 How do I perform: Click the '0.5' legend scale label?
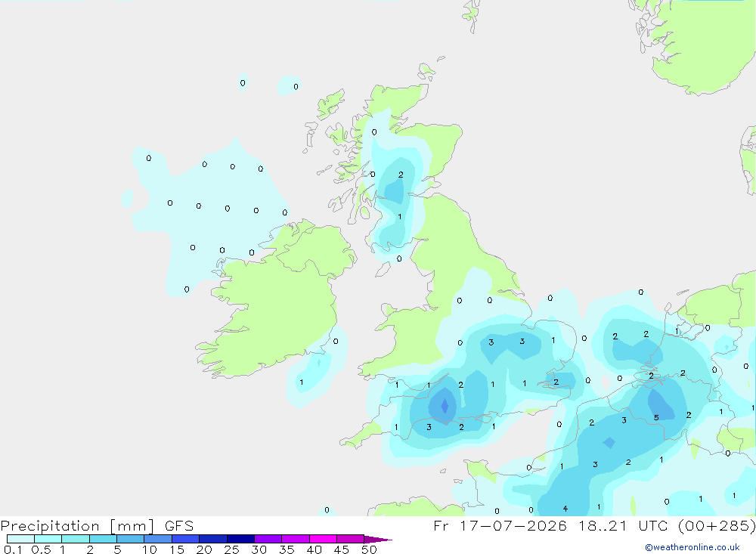41,549
